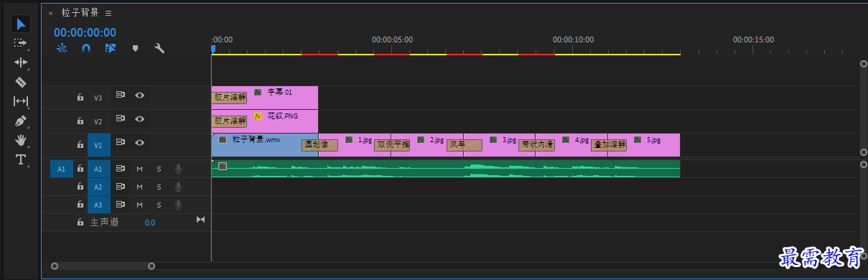The width and height of the screenshot is (868, 280).
Task: Close the 粒子背景 sequence tab
Action: (x=50, y=13)
